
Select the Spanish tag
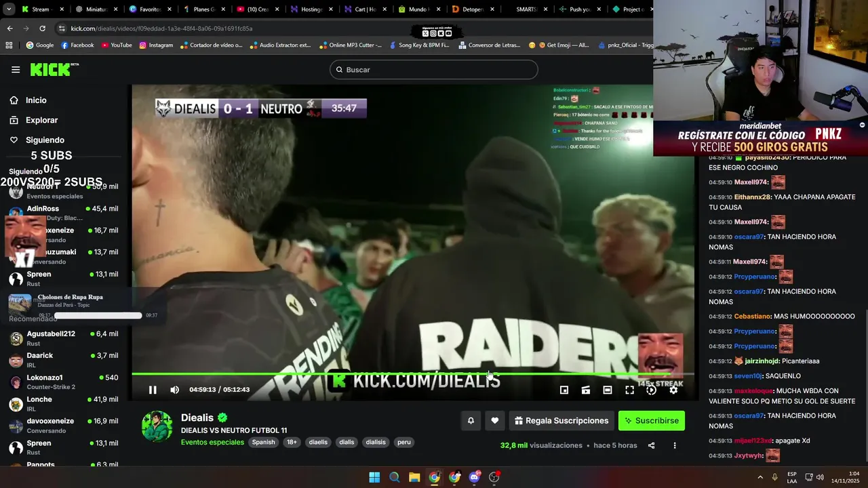pos(263,442)
